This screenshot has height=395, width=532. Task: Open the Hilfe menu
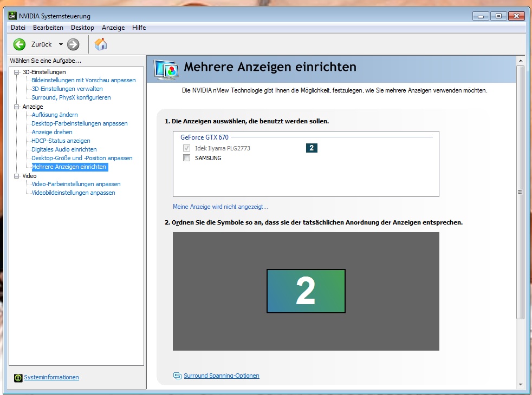[139, 28]
